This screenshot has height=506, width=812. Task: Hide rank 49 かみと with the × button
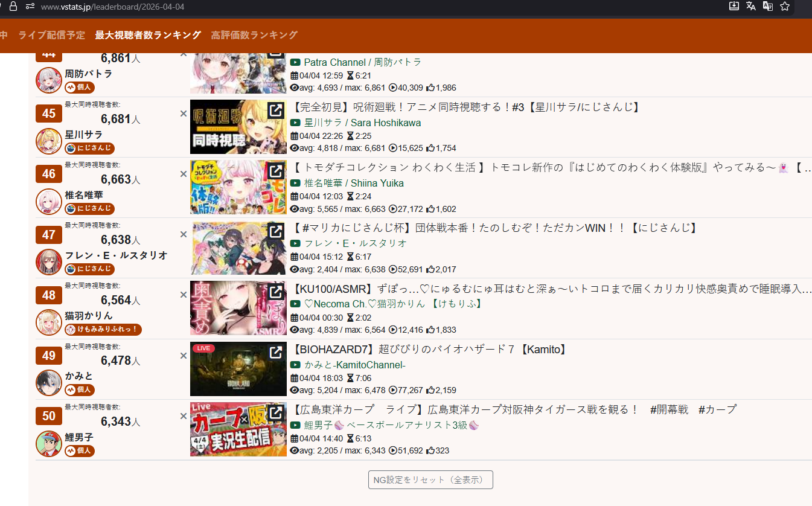click(x=184, y=356)
